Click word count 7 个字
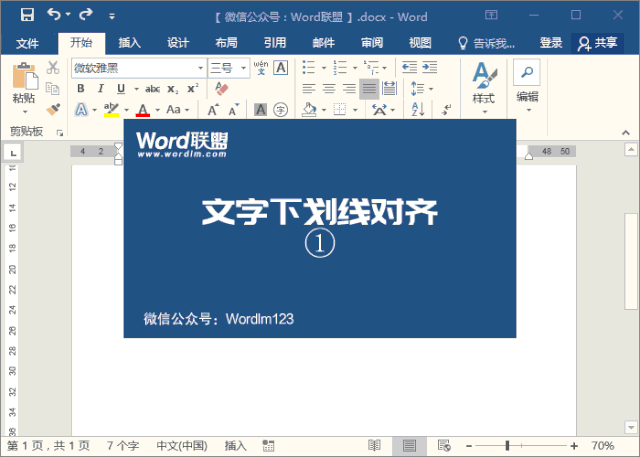The image size is (640, 457). (x=123, y=446)
